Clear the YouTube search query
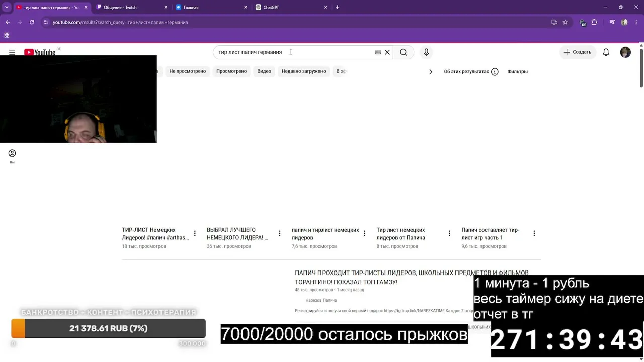The width and height of the screenshot is (644, 362). (387, 52)
